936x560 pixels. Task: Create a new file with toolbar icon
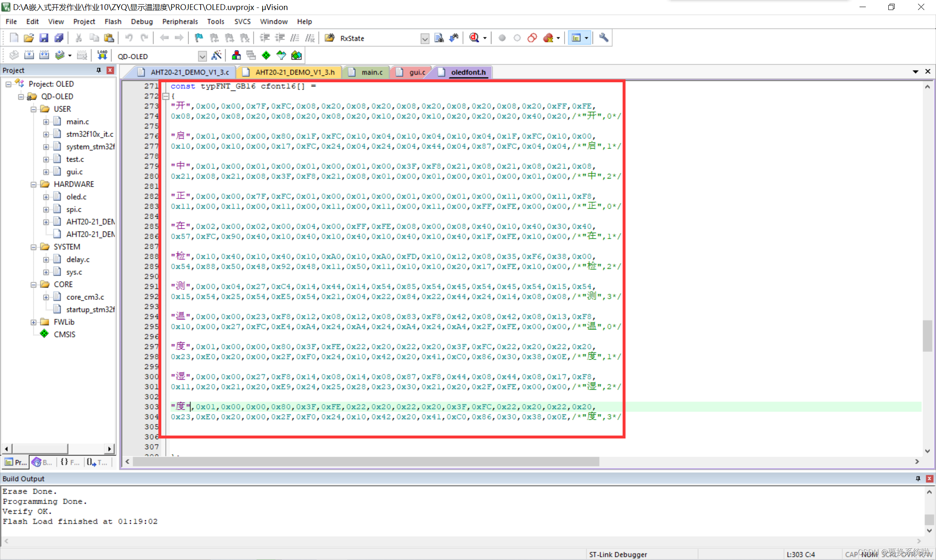(14, 38)
